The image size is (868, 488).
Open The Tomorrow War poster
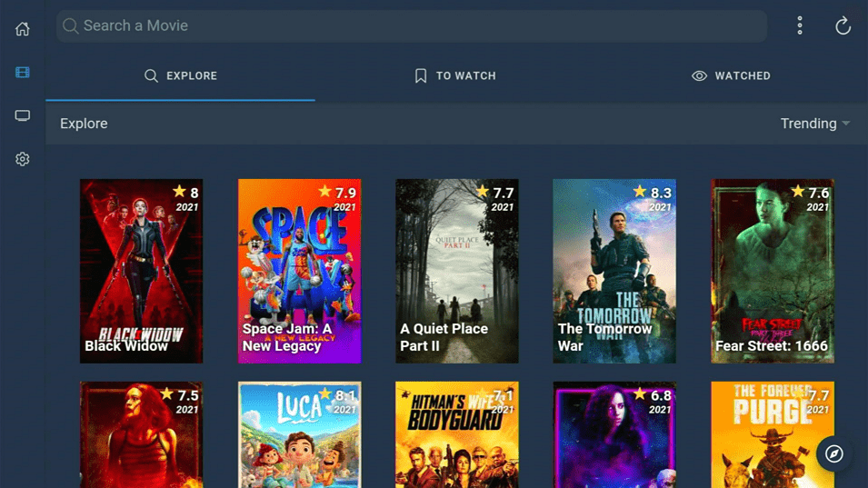coord(614,271)
